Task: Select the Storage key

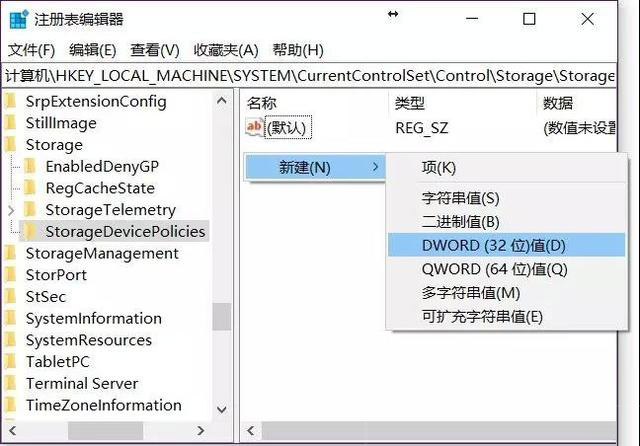Action: 54,144
